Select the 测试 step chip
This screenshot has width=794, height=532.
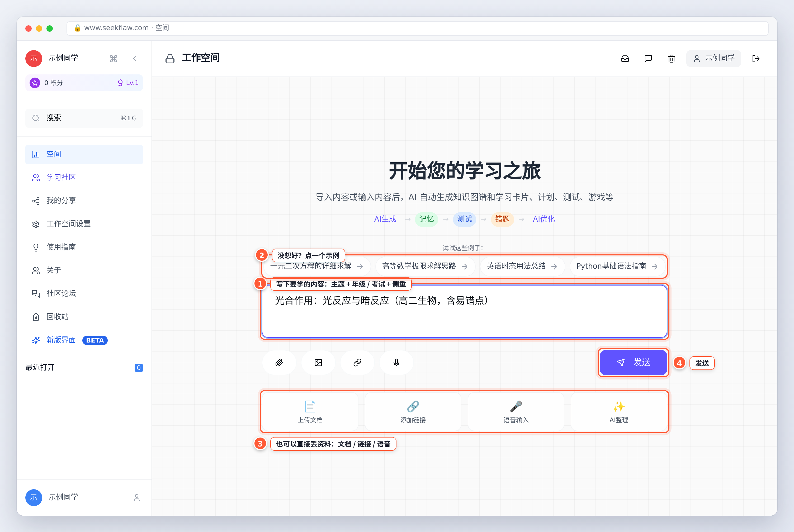[465, 219]
